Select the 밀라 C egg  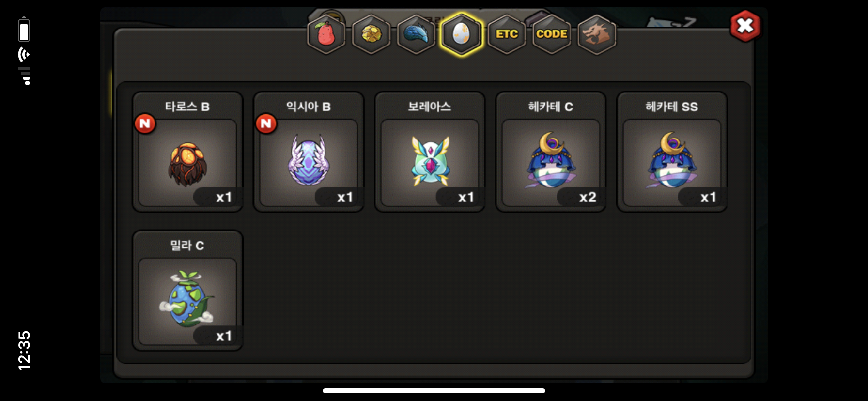tap(187, 291)
